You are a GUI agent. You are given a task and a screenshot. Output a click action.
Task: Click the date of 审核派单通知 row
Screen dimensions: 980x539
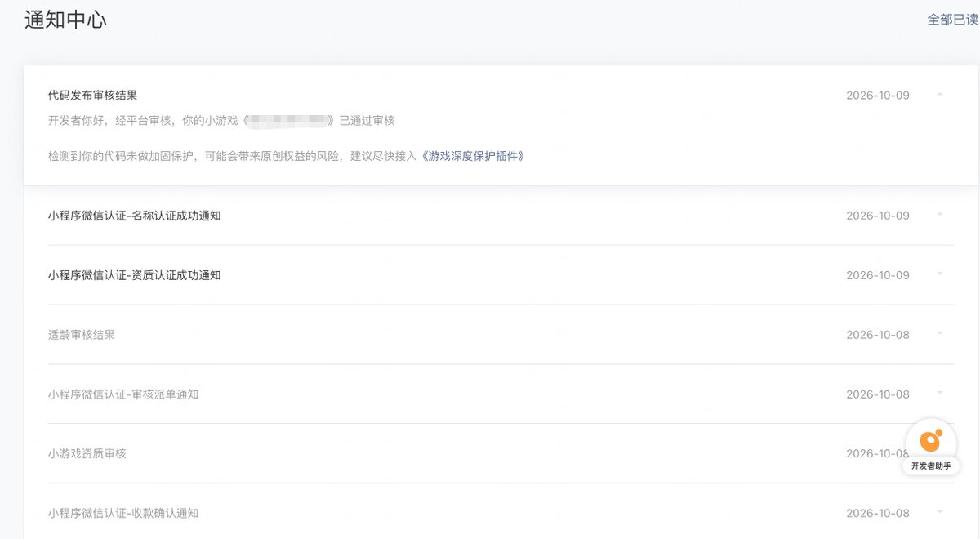878,394
